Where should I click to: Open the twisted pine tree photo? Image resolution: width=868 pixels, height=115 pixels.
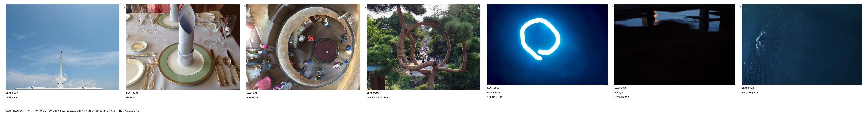(424, 47)
